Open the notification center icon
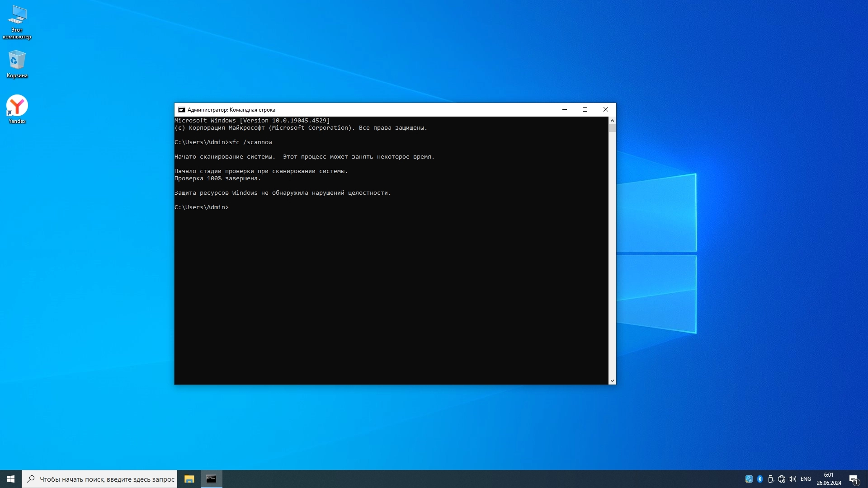Viewport: 868px width, 488px height. coord(854,479)
